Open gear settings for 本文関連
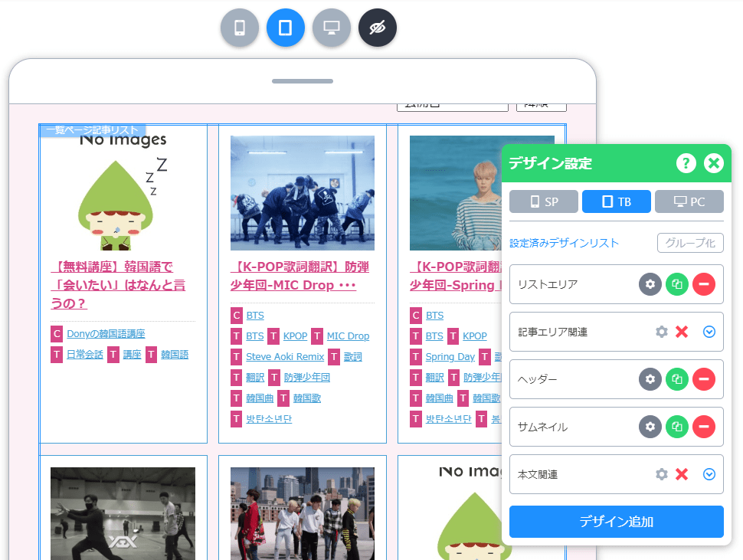 662,474
